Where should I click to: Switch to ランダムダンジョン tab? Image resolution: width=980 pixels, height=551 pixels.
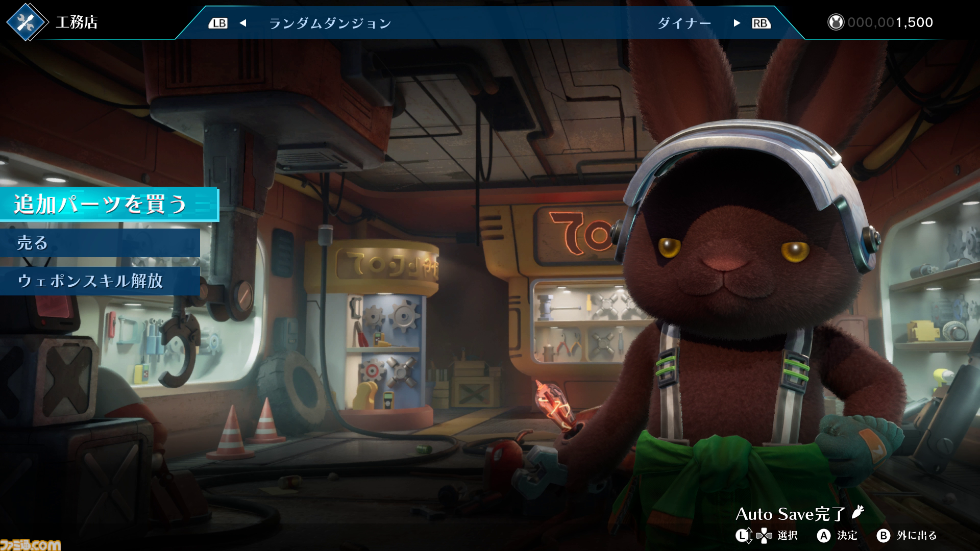click(x=330, y=23)
